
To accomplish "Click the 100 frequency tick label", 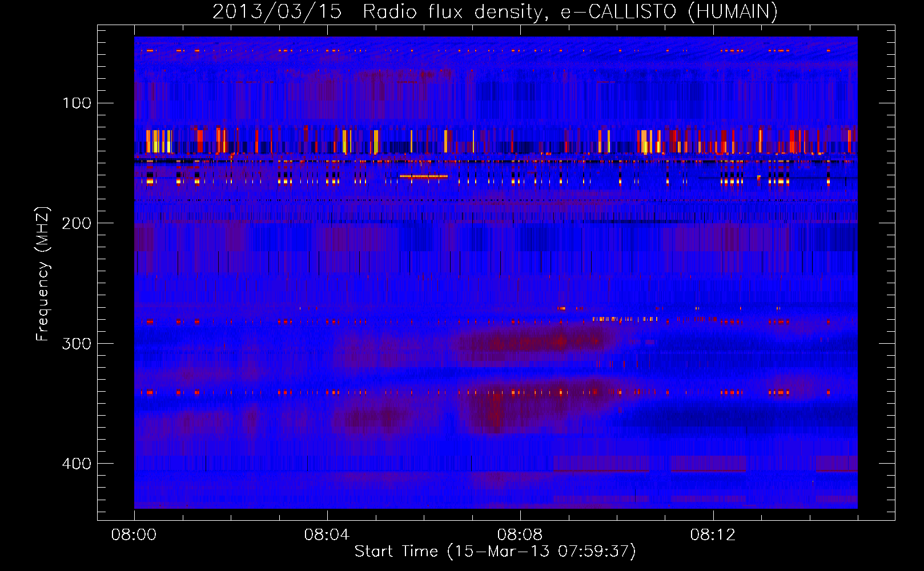I will [x=77, y=103].
